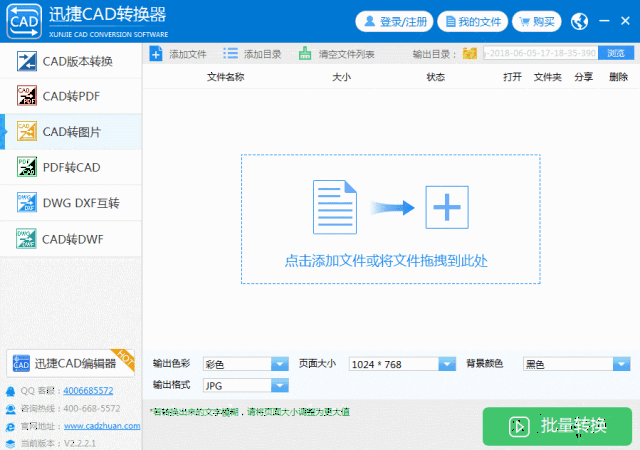Image resolution: width=640 pixels, height=450 pixels.
Task: Click 点击添加文件或将文件拖拽到此处 text
Action: [x=386, y=261]
